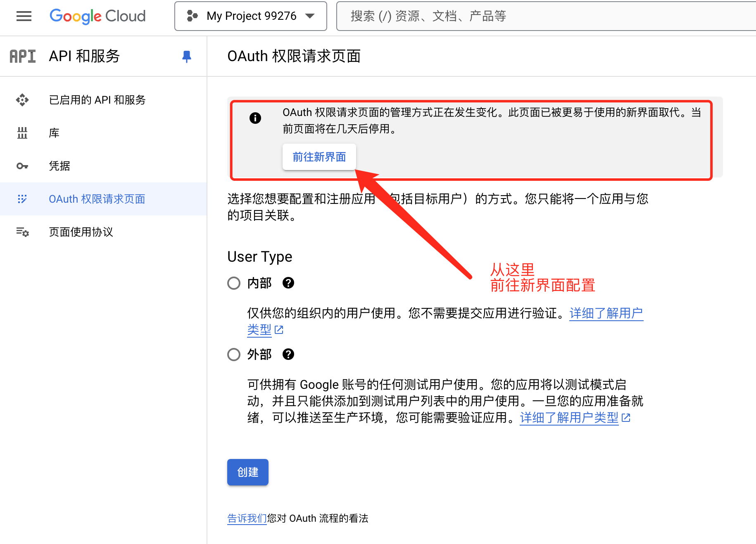Image resolution: width=756 pixels, height=544 pixels.
Task: Click the help icon next to 外部
Action: pos(288,355)
